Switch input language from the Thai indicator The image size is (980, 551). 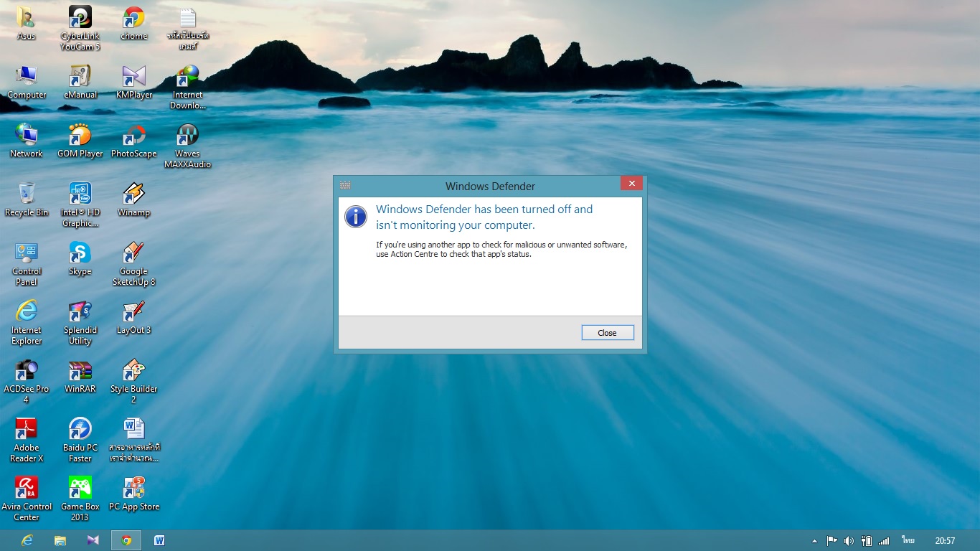click(908, 540)
